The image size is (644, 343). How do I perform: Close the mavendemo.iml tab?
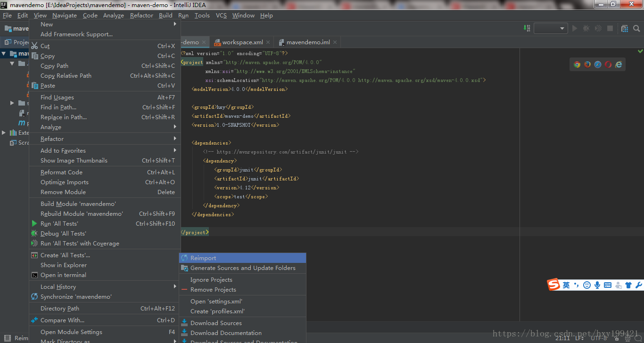[335, 42]
